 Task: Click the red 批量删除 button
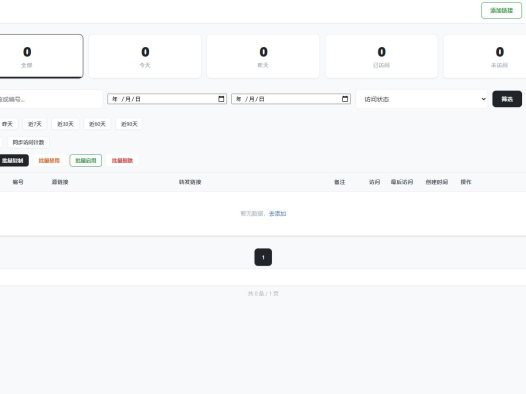click(122, 161)
